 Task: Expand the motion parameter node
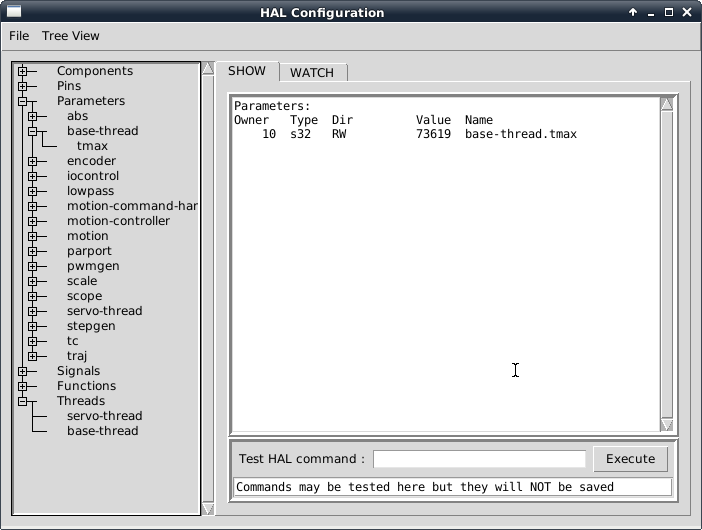tap(32, 236)
